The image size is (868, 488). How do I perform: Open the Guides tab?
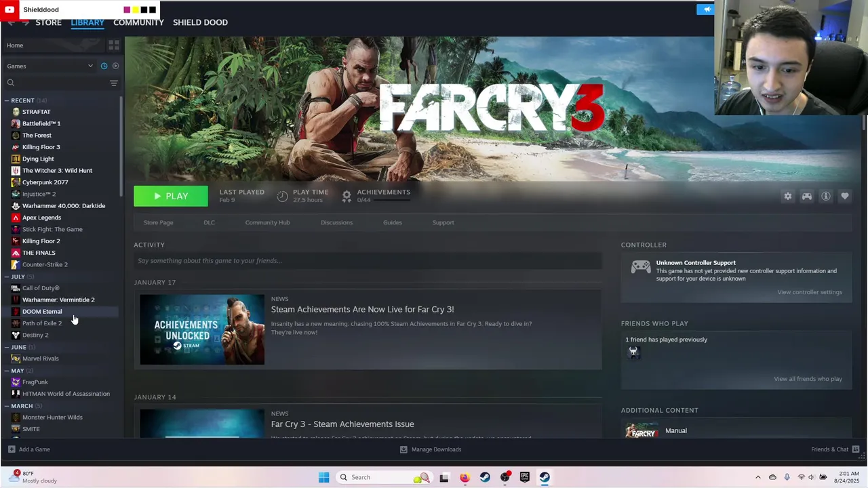[x=393, y=222]
